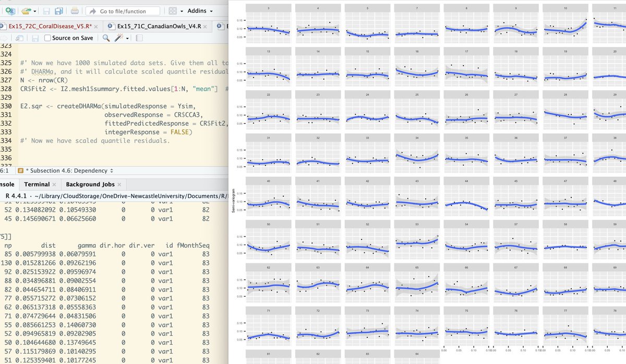Toggle Source on Save checkbox
Image resolution: width=626 pixels, height=364 pixels.
48,38
